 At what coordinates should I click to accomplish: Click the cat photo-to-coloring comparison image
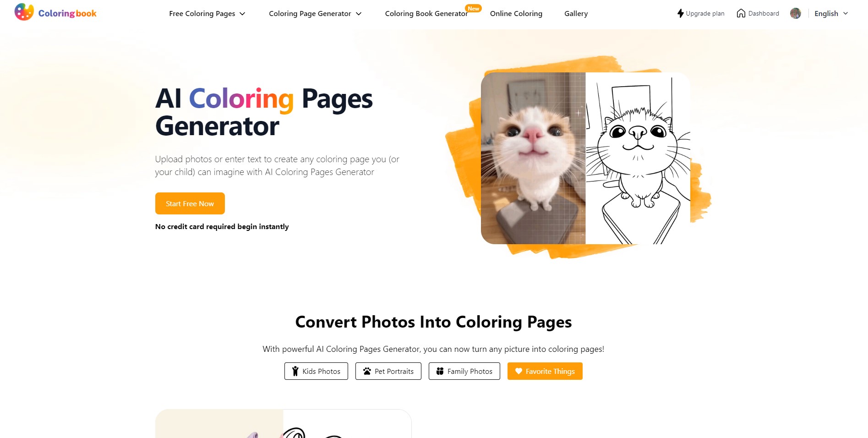(x=585, y=158)
